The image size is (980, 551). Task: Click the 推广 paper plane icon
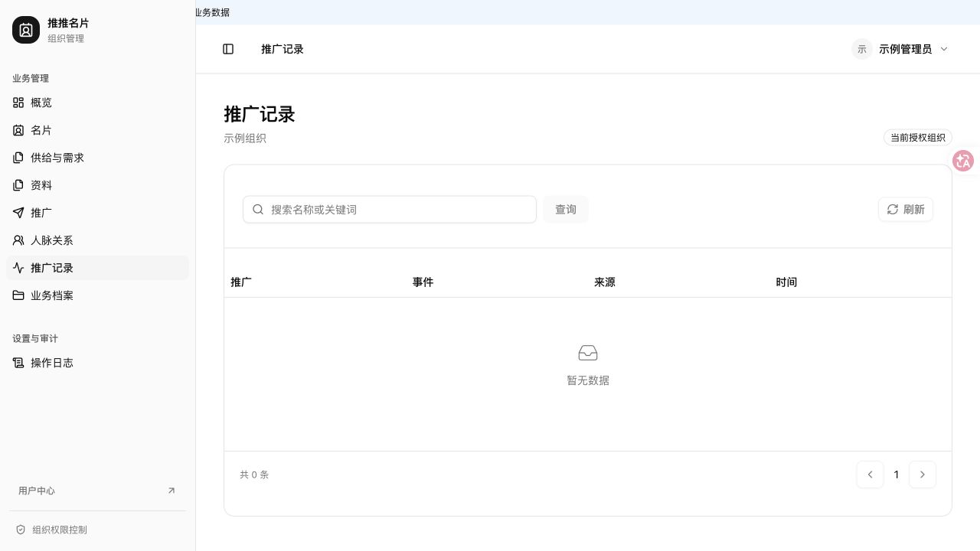(18, 213)
